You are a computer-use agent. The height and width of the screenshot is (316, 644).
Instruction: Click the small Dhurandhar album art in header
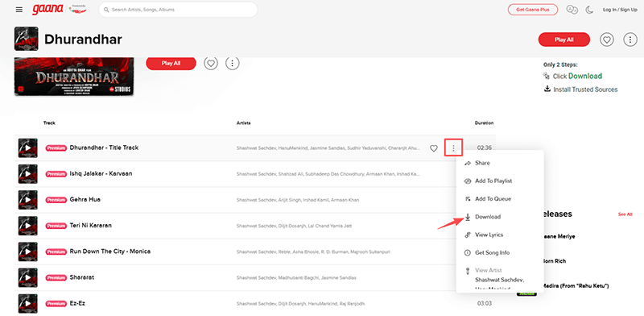pyautogui.click(x=27, y=39)
